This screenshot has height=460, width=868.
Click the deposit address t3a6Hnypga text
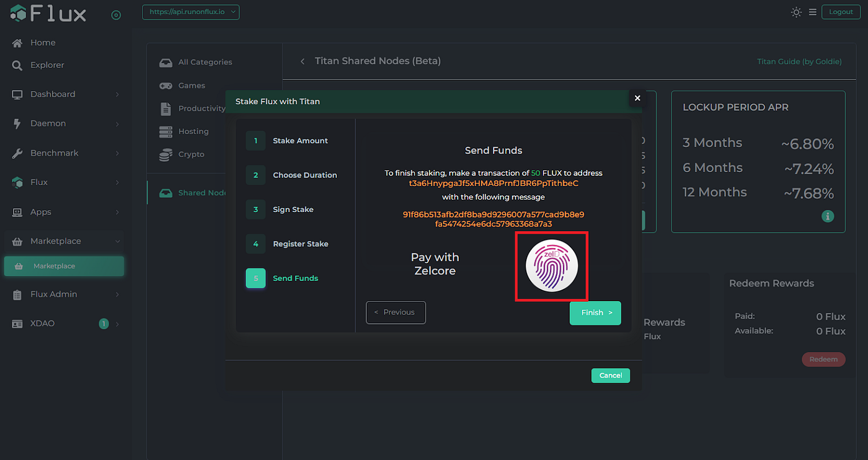coord(494,184)
